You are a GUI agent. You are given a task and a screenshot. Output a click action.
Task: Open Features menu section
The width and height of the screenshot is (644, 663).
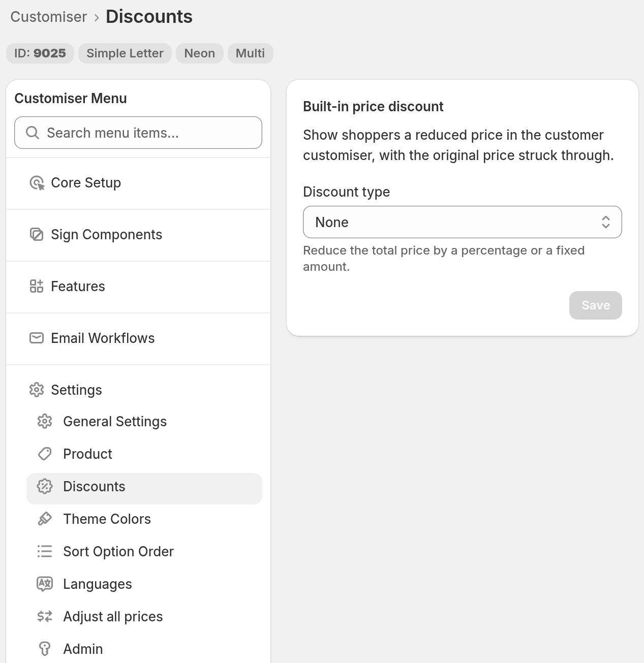point(138,286)
